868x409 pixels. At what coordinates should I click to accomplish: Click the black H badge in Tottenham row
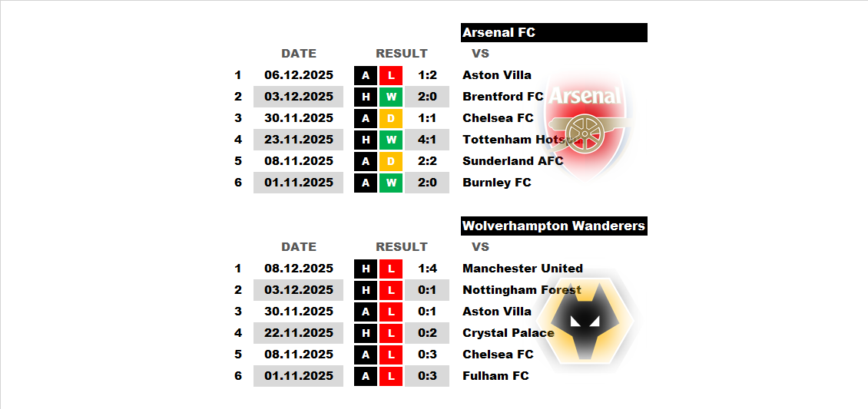pyautogui.click(x=366, y=140)
